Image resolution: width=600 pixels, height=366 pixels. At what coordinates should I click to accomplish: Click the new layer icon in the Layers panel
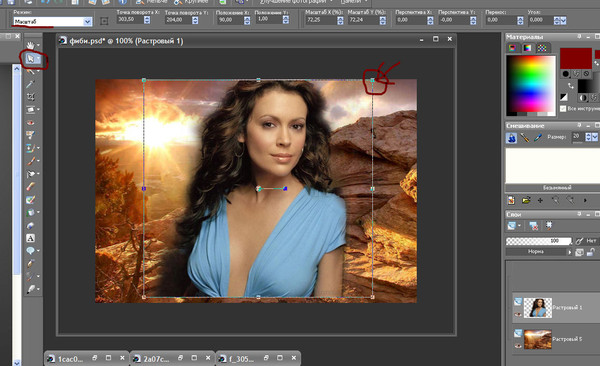coord(511,226)
